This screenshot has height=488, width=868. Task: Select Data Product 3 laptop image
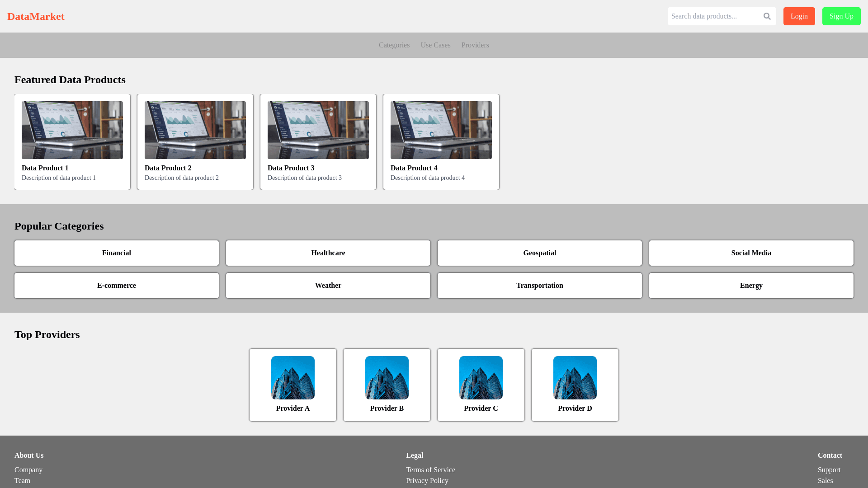click(318, 130)
